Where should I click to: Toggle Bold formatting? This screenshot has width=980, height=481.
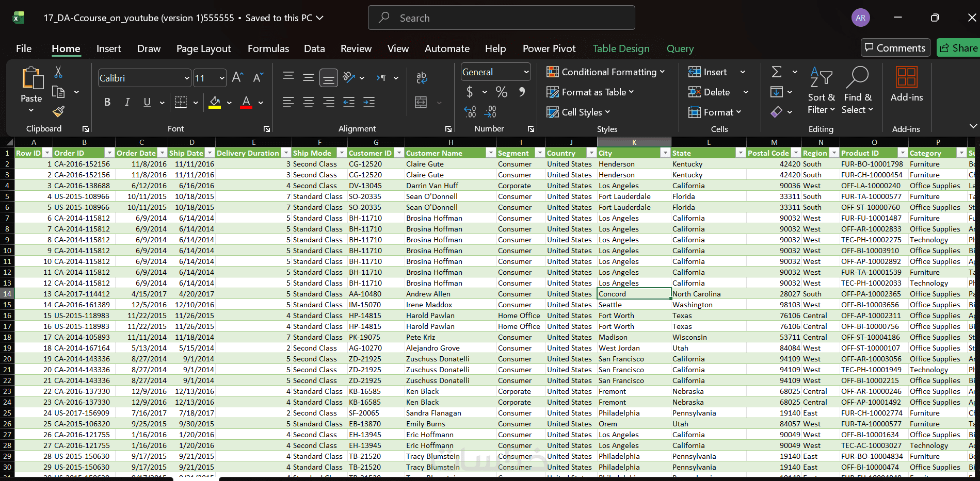[x=107, y=102]
